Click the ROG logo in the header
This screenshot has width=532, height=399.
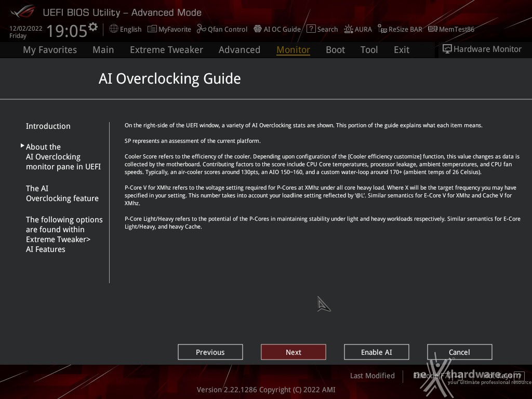point(22,12)
